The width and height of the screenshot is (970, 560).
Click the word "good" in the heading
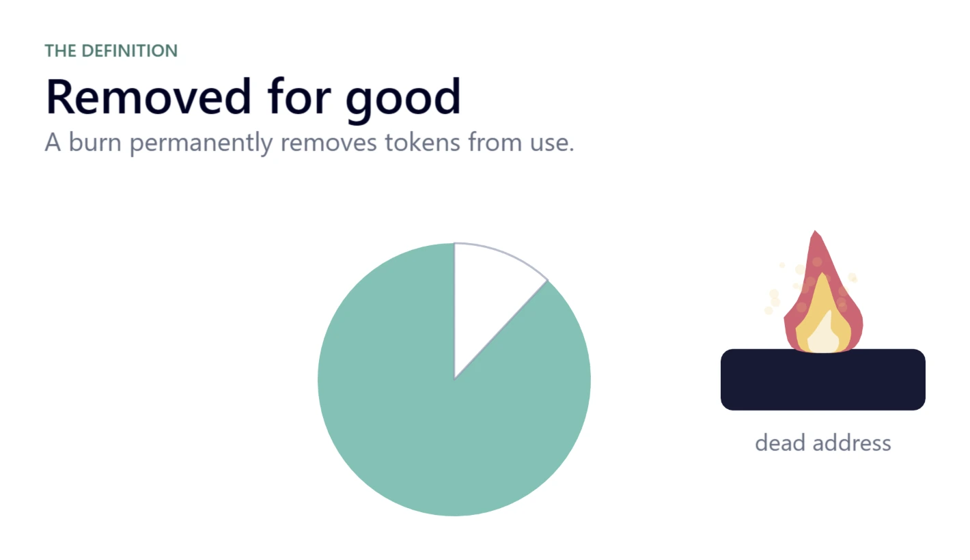(403, 99)
